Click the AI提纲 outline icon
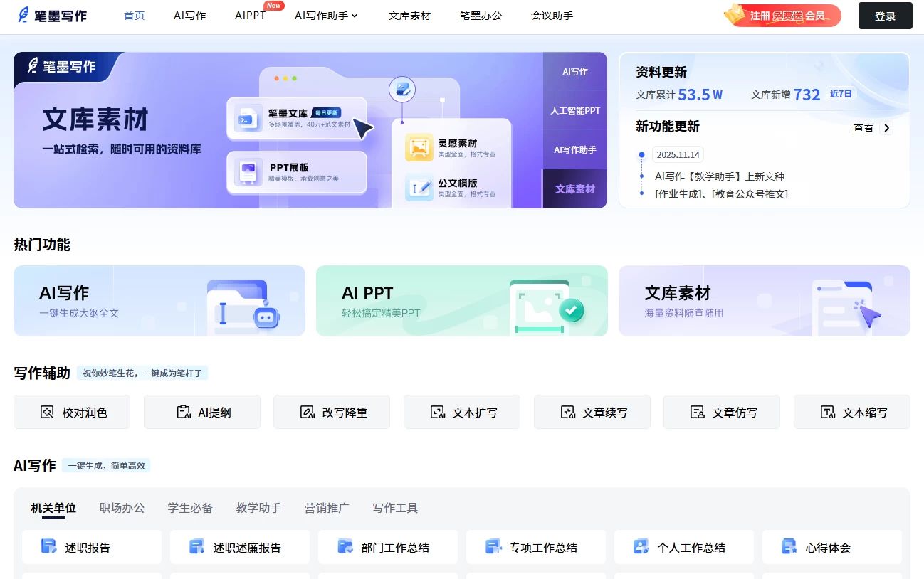The height and width of the screenshot is (579, 924). tap(184, 412)
